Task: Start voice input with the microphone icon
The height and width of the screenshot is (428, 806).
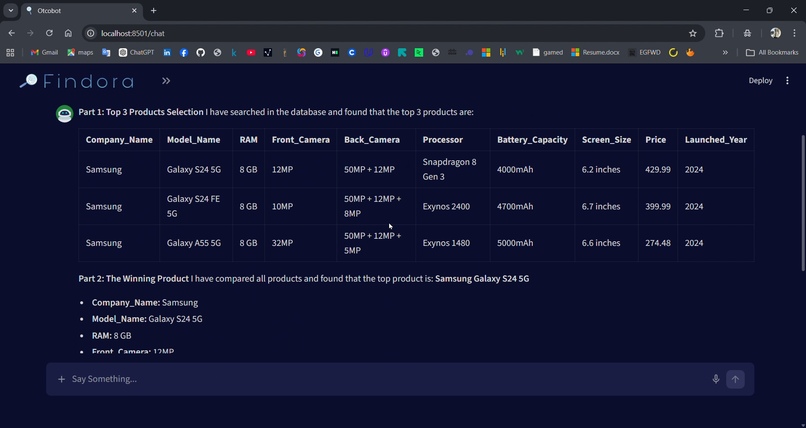Action: coord(716,379)
